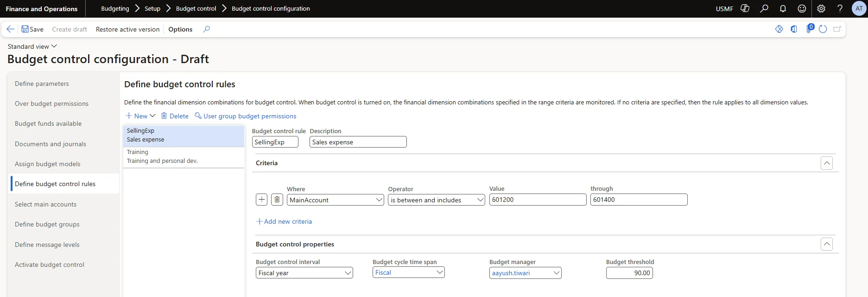The image size is (868, 297).
Task: Click the Budget threshold field
Action: coord(629,273)
